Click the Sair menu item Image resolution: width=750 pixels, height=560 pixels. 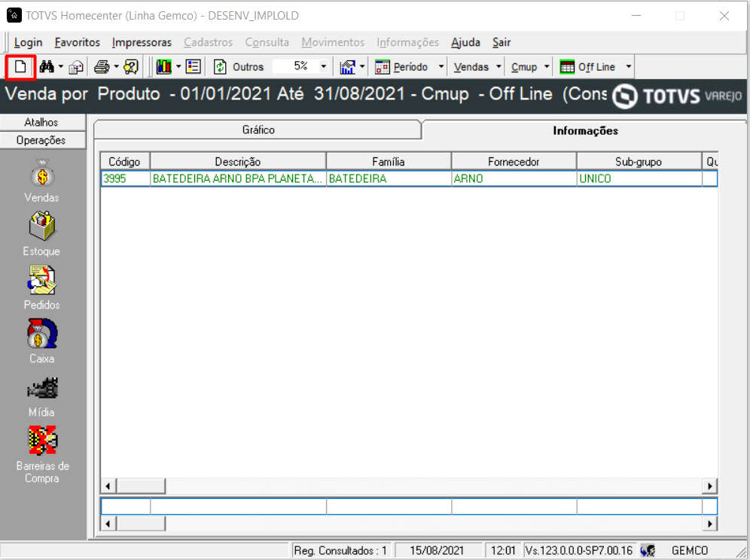[502, 43]
